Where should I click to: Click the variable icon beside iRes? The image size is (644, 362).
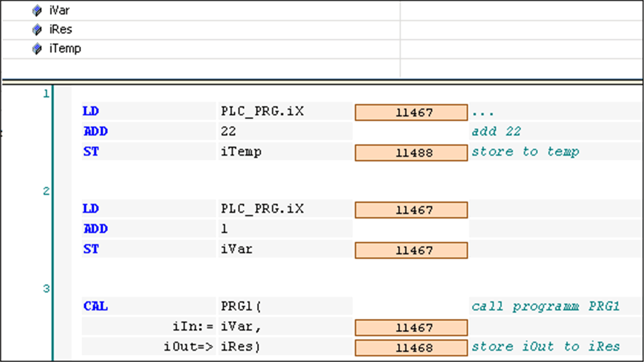coord(37,30)
